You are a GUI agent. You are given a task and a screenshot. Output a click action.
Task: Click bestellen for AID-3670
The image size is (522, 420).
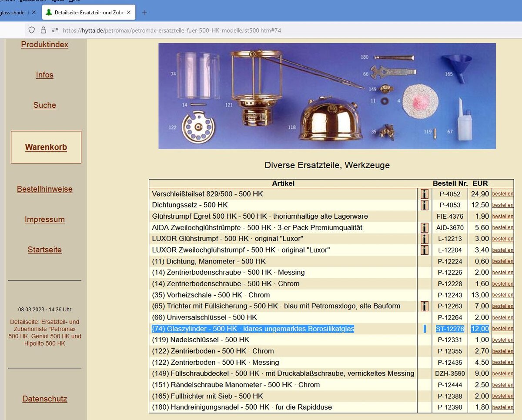[502, 227]
